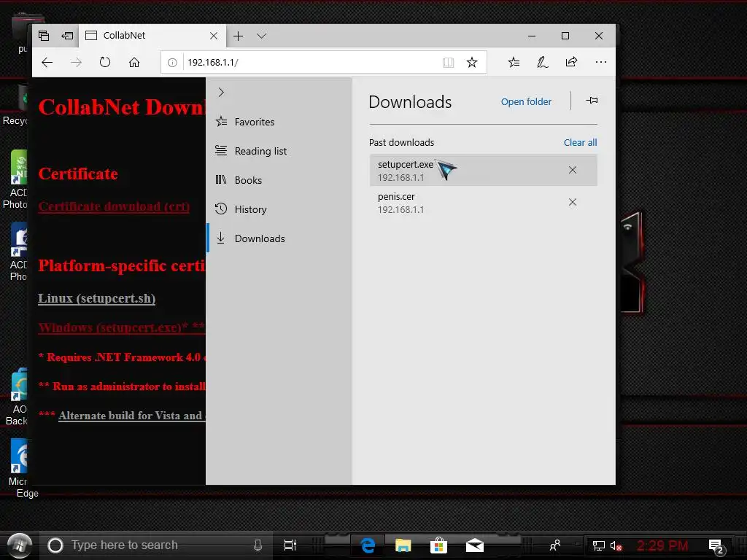The height and width of the screenshot is (560, 747).
Task: Share this page icon
Action: pyautogui.click(x=572, y=62)
